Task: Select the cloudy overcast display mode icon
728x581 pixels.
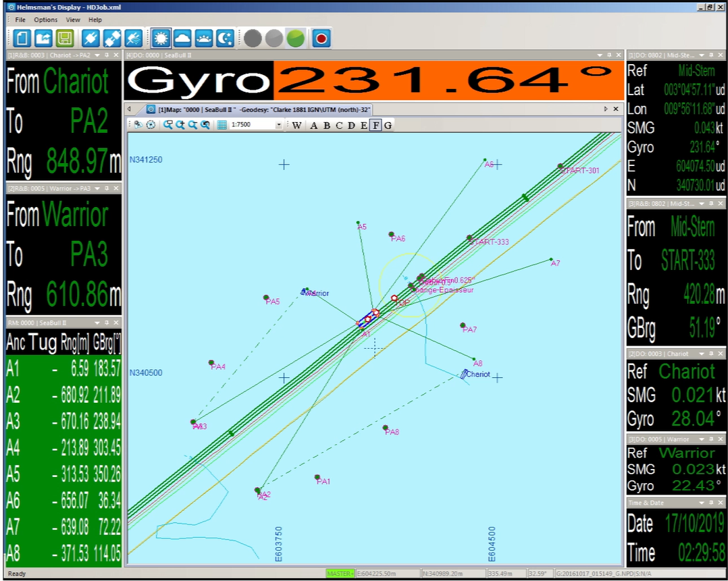Action: (x=182, y=38)
